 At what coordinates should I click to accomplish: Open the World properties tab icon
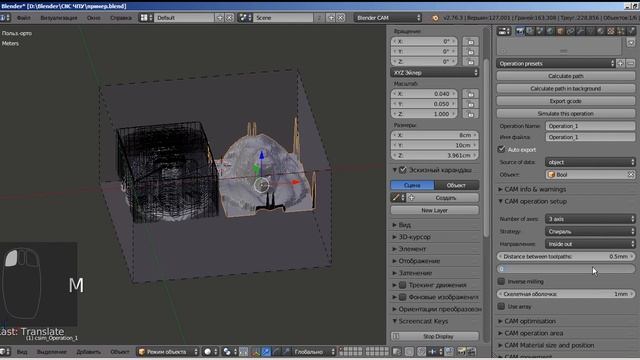click(x=550, y=31)
